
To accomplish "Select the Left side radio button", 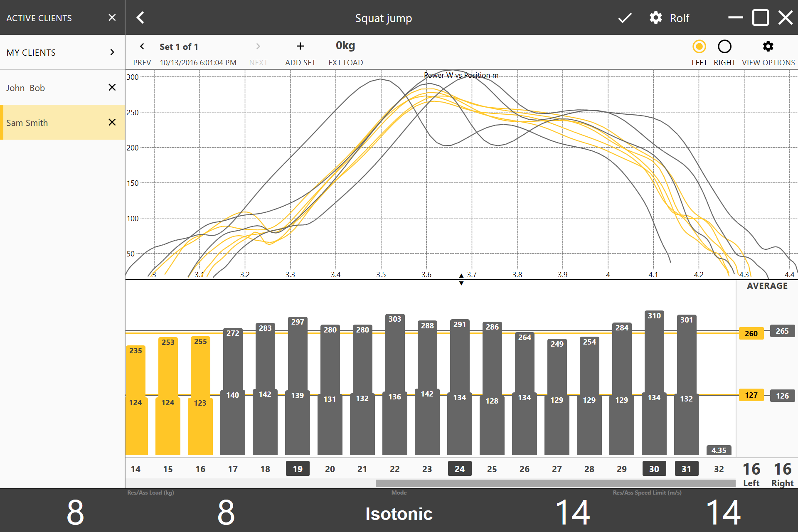I will point(699,47).
